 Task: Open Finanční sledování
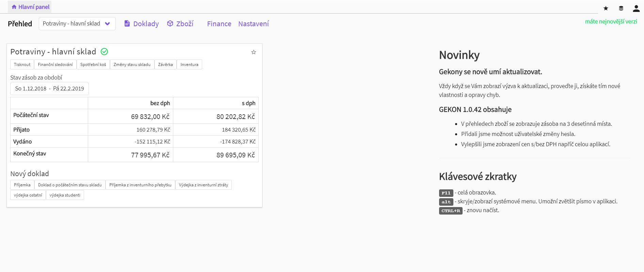click(55, 65)
